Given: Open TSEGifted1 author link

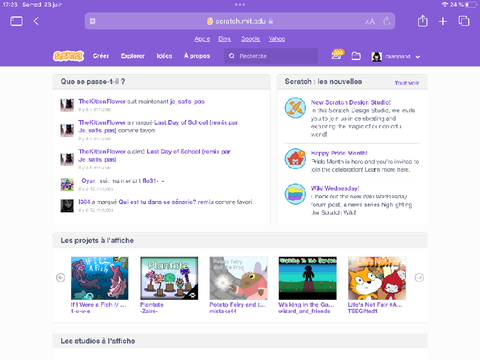Looking at the screenshot, I should click(x=363, y=311).
